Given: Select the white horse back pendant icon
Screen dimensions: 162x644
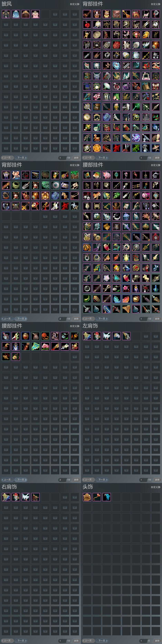Looking at the screenshot, I should (x=65, y=196).
